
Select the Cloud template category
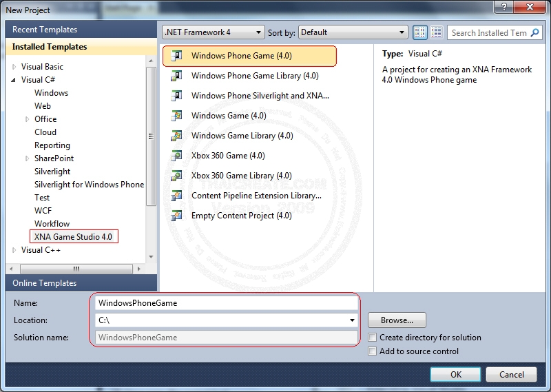[x=45, y=132]
